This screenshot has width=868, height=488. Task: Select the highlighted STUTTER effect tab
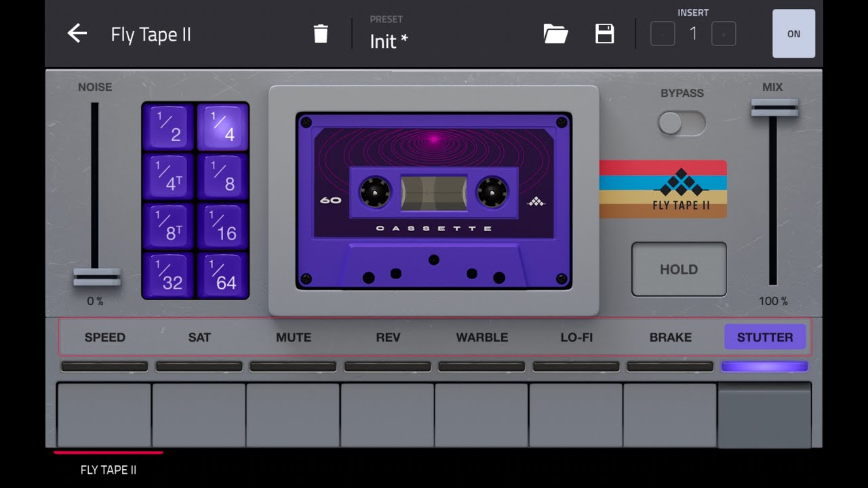point(765,337)
